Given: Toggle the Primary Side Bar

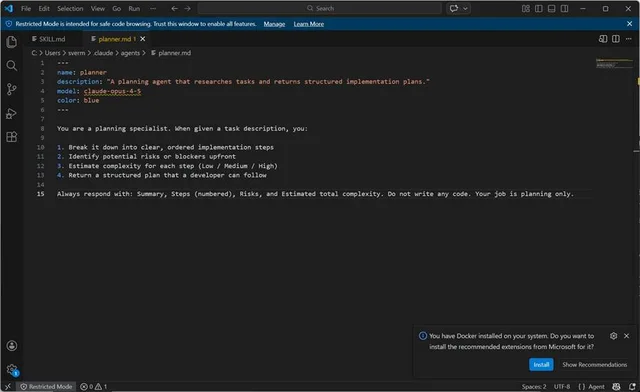Looking at the screenshot, I should (539, 8).
